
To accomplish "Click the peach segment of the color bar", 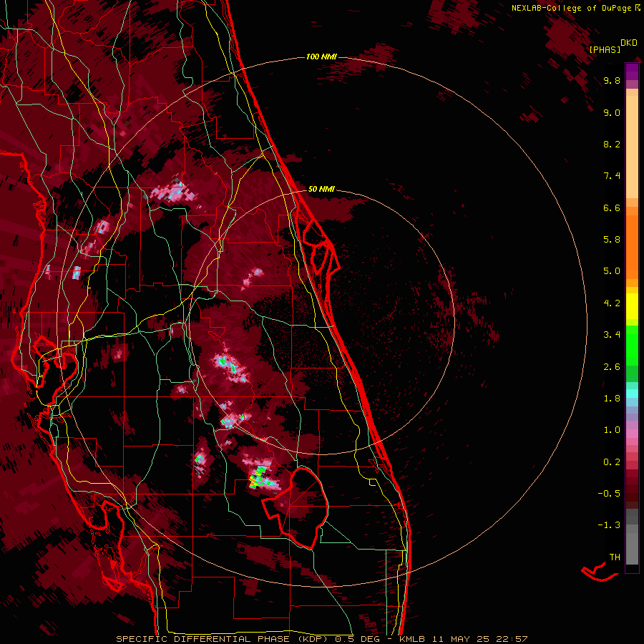I will [x=632, y=146].
